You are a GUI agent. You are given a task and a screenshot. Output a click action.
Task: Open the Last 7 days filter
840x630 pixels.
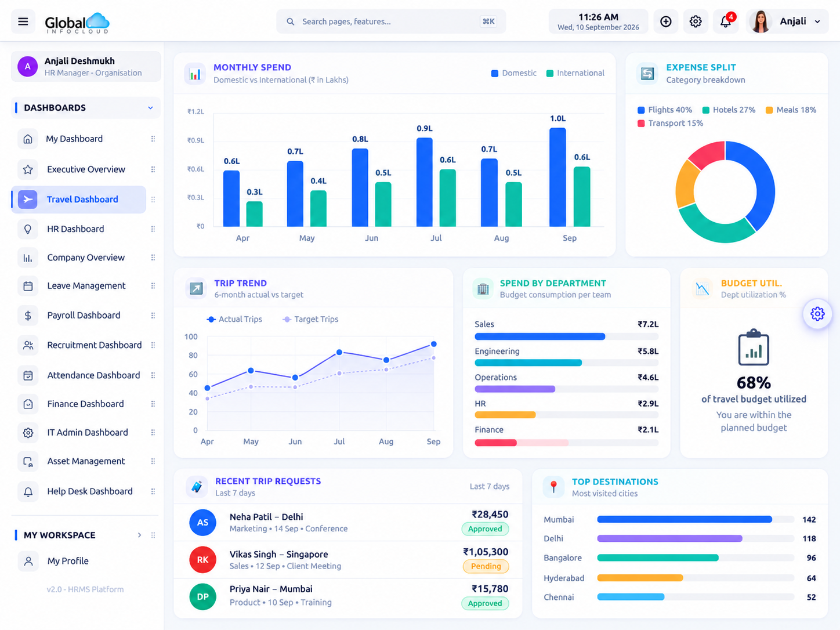point(490,486)
